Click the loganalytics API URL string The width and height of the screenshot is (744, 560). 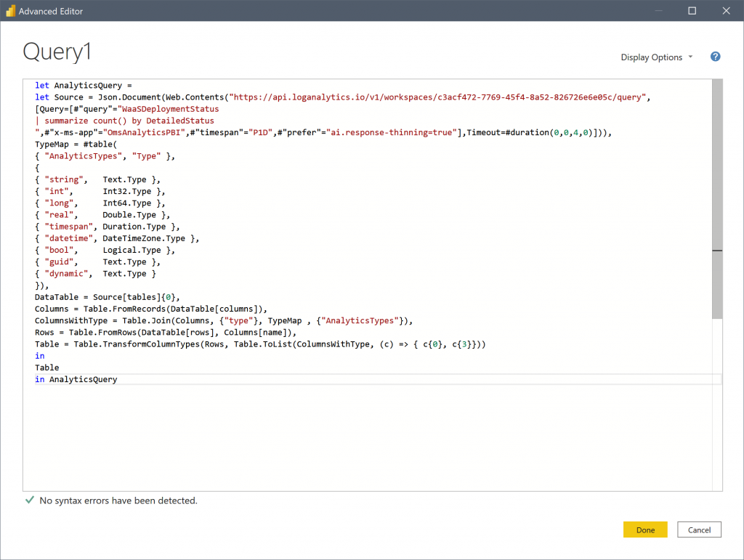[437, 97]
